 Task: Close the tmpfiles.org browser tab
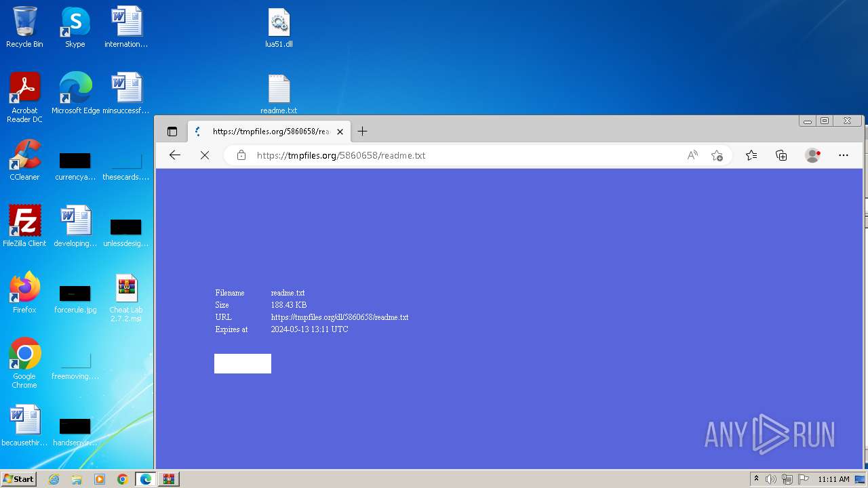340,131
